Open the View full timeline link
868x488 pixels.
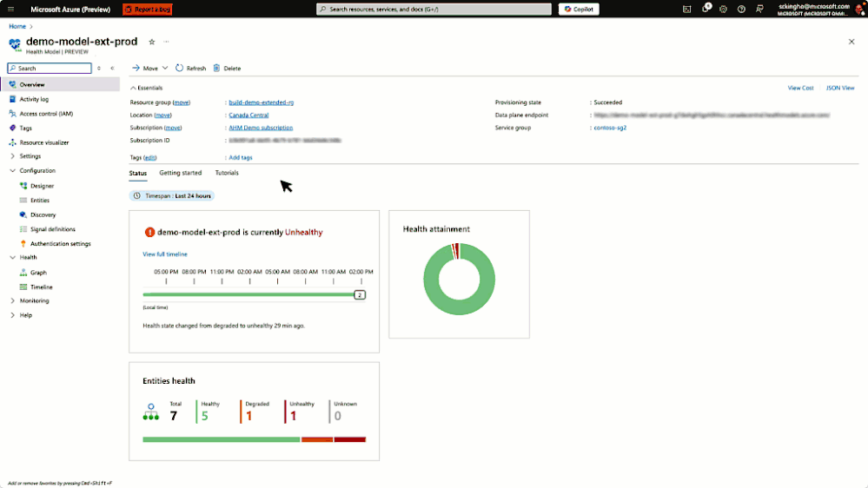click(165, 254)
